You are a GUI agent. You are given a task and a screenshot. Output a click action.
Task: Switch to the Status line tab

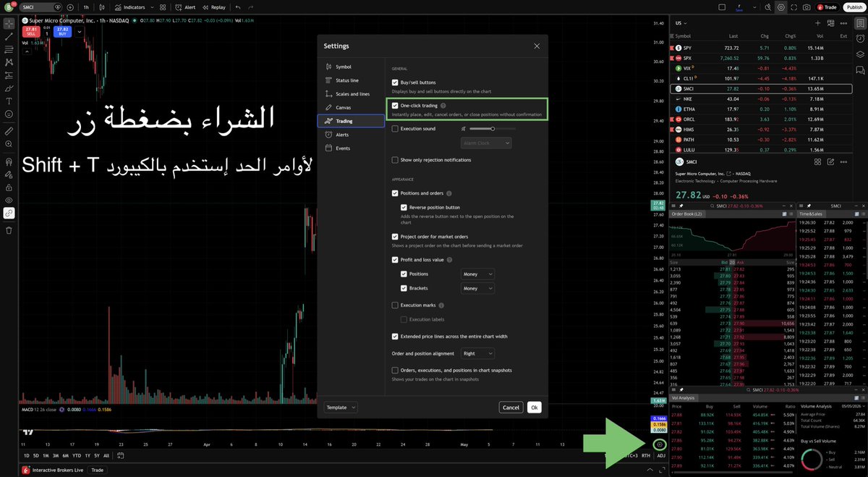pyautogui.click(x=351, y=80)
